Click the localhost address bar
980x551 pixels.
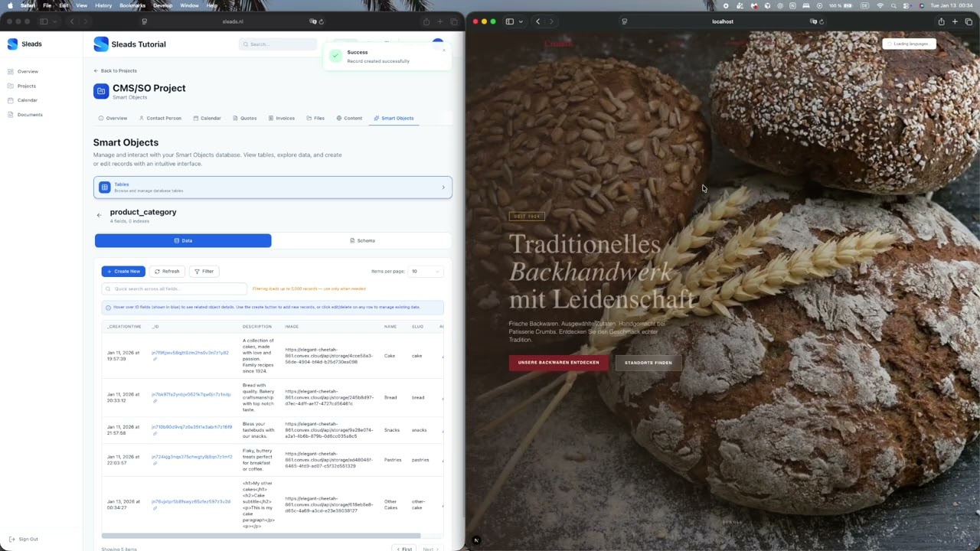723,21
